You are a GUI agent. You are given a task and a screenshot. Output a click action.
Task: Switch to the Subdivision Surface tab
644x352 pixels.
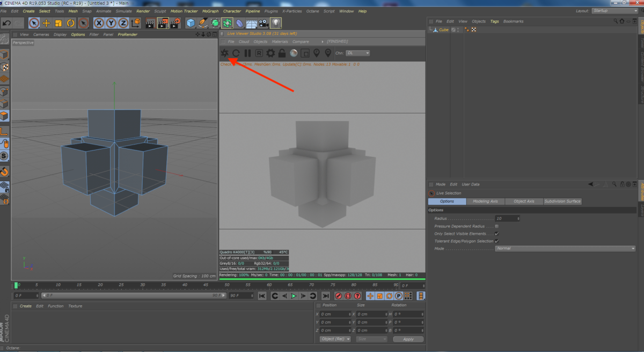click(562, 201)
